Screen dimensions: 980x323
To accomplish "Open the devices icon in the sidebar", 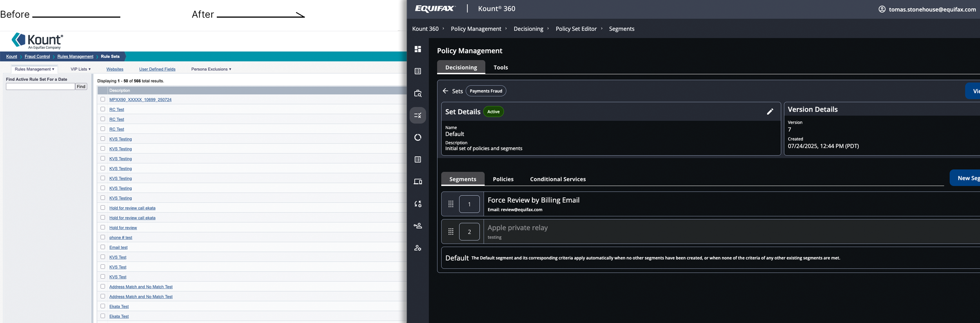I will [x=418, y=182].
